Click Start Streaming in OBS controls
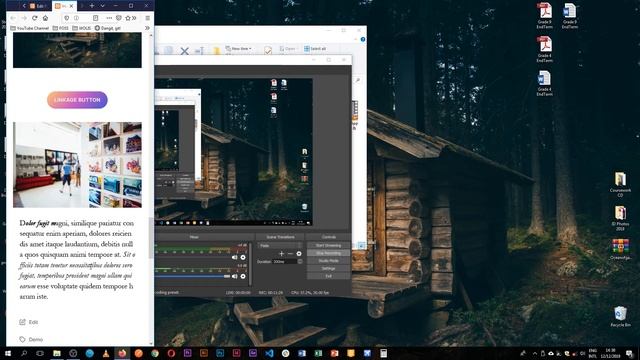This screenshot has width=640, height=360. pos(328,245)
